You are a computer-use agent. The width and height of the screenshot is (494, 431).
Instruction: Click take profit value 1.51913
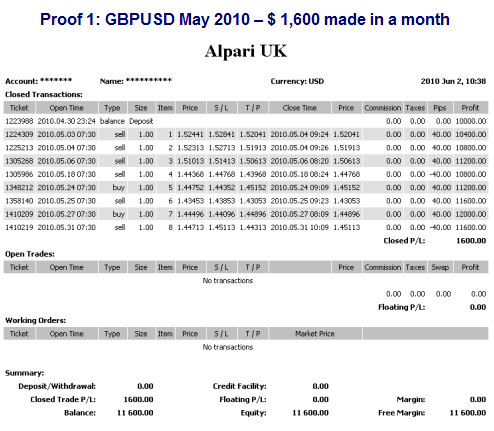[x=253, y=148]
